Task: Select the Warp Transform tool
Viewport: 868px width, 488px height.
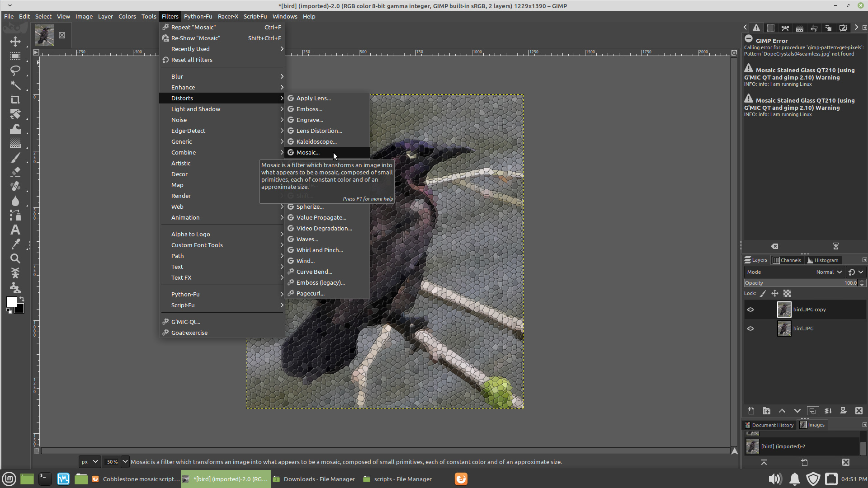Action: pos(15,129)
